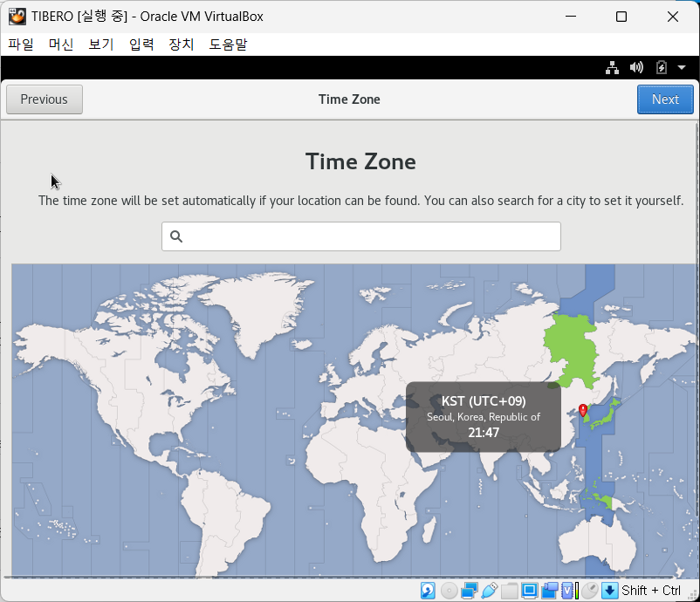Viewport: 700px width, 602px height.
Task: Click the virtualization CPU chip icon
Action: tap(569, 591)
